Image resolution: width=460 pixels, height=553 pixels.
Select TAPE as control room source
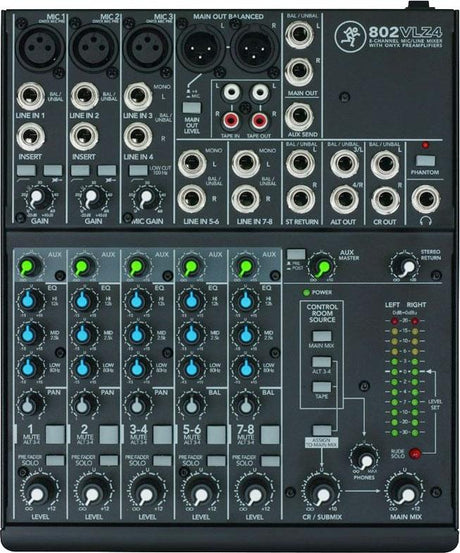pyautogui.click(x=322, y=387)
